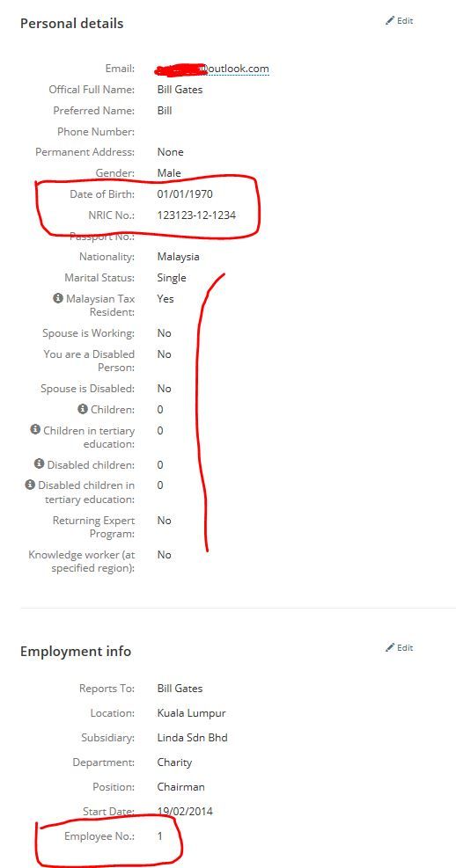Click the Employment info heading
This screenshot has width=456, height=868.
[x=76, y=651]
